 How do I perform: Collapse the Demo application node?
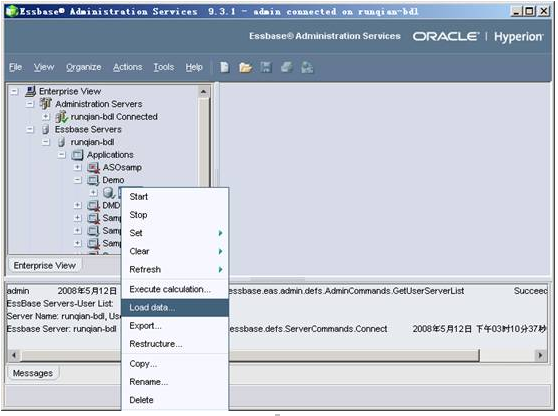pyautogui.click(x=78, y=180)
